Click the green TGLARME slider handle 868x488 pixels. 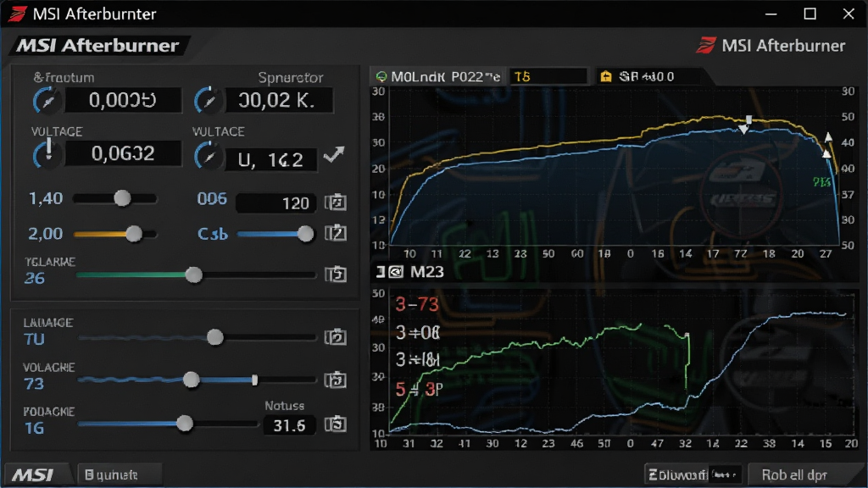194,274
